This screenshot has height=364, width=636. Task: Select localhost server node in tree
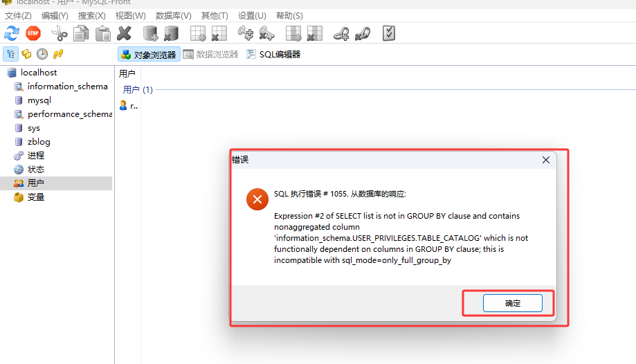(39, 73)
